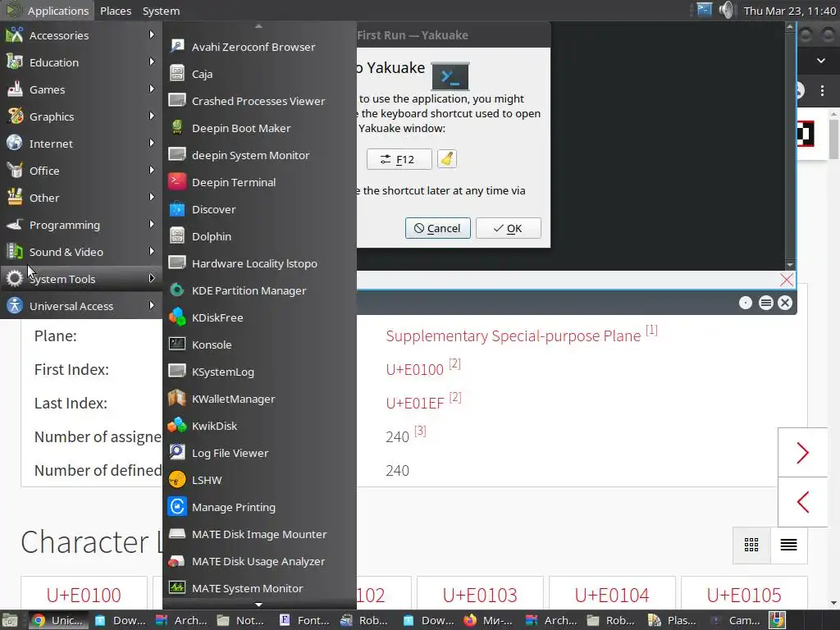Launch Caja file manager icon

coord(177,73)
